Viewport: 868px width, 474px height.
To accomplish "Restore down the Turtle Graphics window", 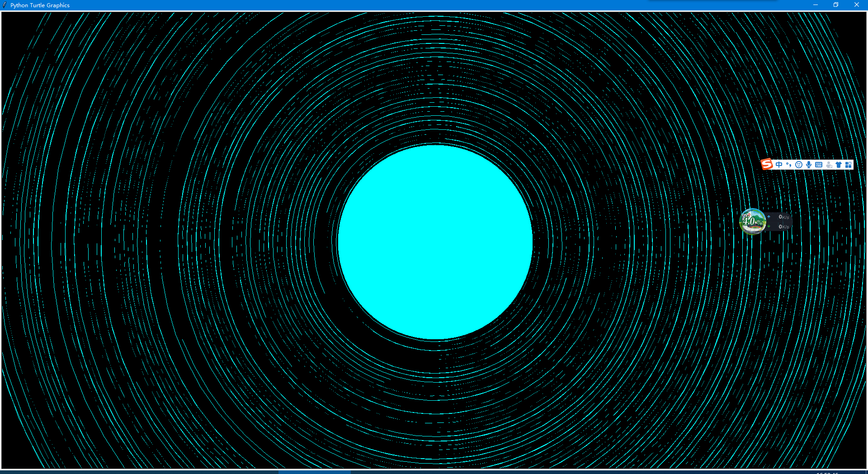I will pyautogui.click(x=836, y=5).
